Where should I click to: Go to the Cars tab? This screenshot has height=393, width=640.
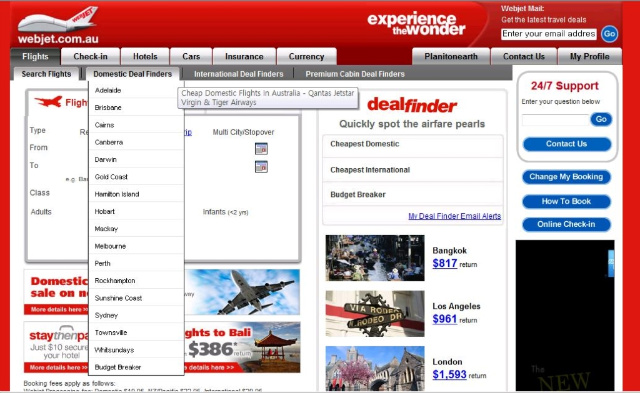[191, 56]
